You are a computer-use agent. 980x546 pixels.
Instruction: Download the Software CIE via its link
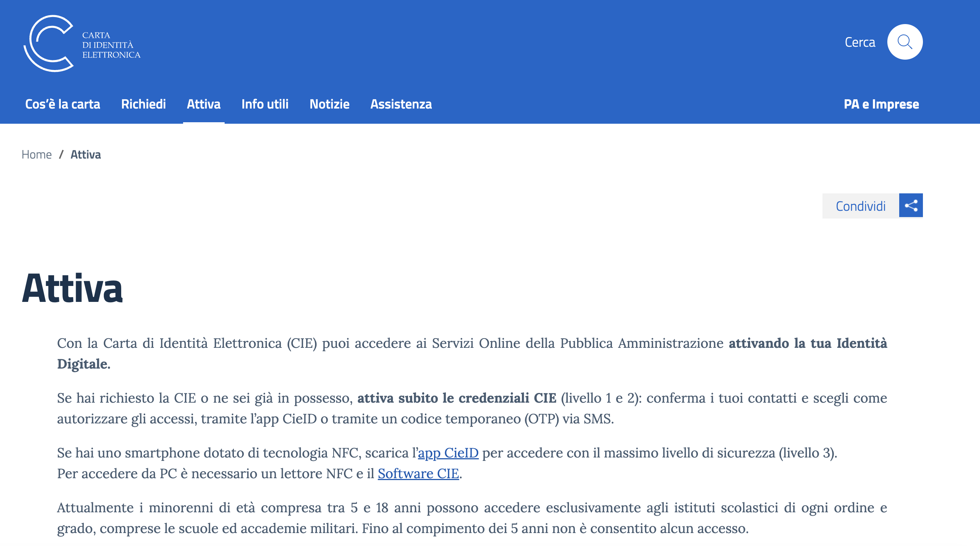(x=418, y=474)
